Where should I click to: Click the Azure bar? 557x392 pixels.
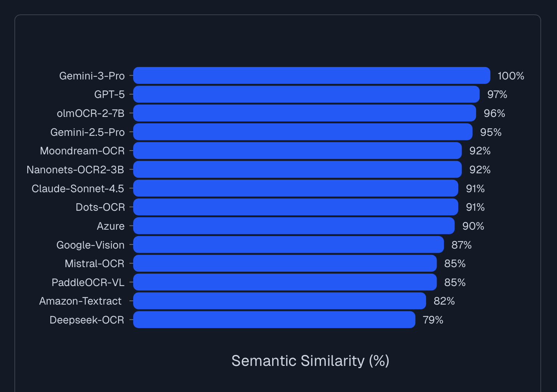click(x=294, y=226)
